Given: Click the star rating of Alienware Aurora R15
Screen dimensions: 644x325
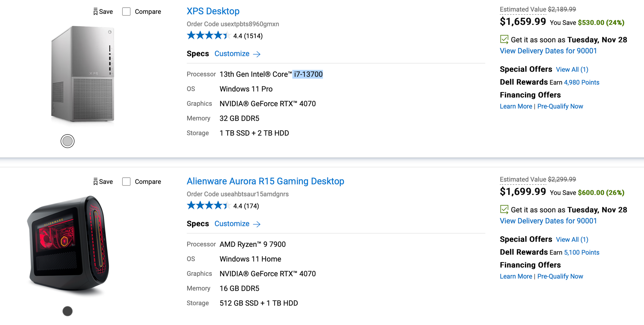Looking at the screenshot, I should (x=209, y=206).
